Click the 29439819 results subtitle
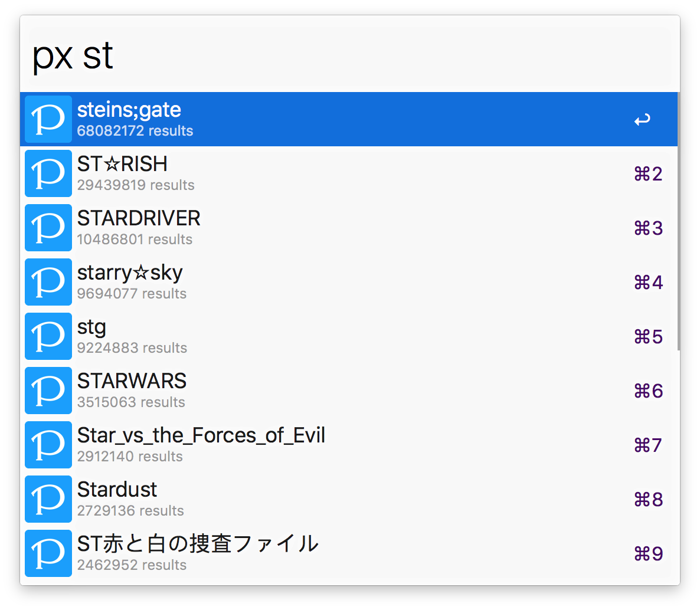This screenshot has height=610, width=700. [136, 185]
